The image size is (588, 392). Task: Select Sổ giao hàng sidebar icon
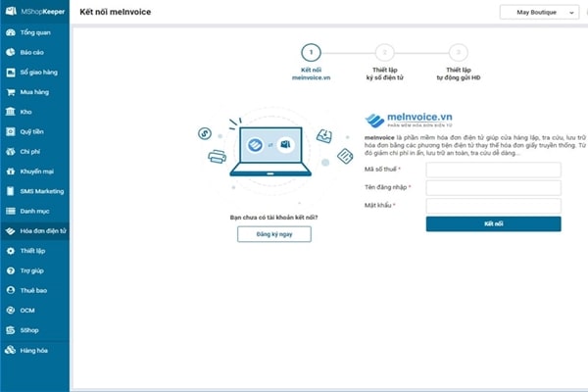(11, 73)
